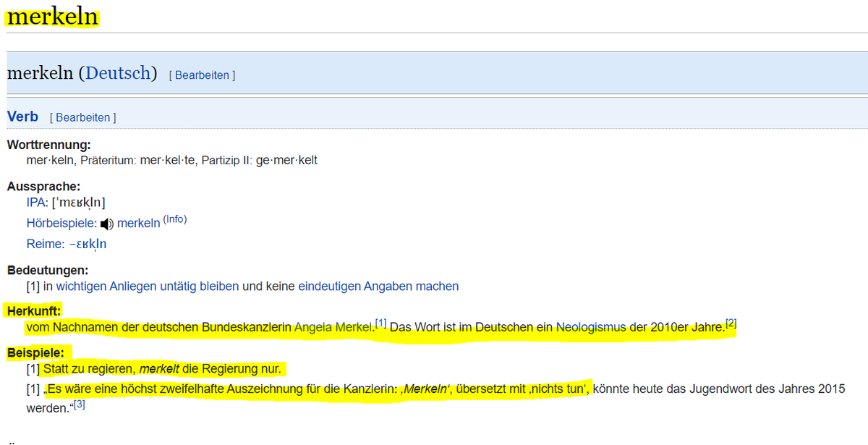Open the eindeutigen link
Screen dimensions: 868x445
329,286
